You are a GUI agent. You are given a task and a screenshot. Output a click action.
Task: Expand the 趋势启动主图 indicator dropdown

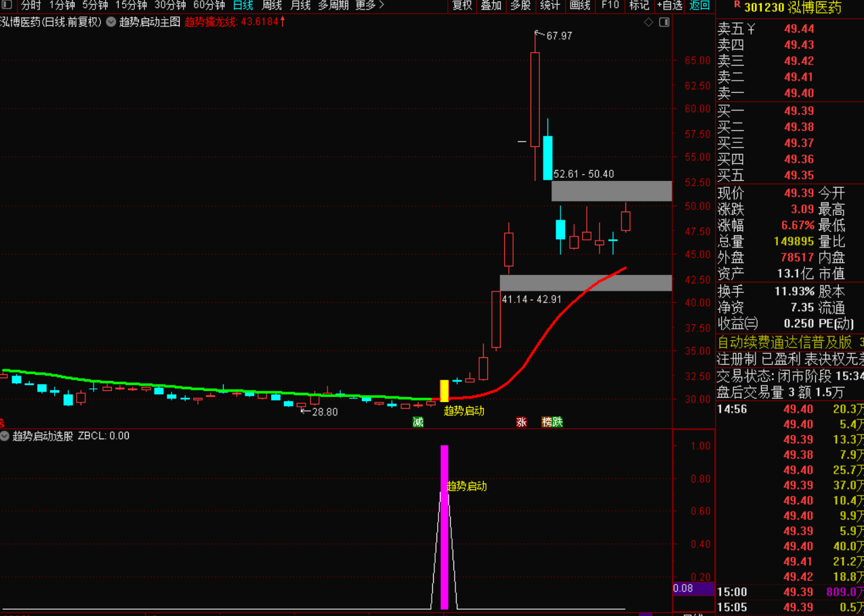pyautogui.click(x=111, y=22)
